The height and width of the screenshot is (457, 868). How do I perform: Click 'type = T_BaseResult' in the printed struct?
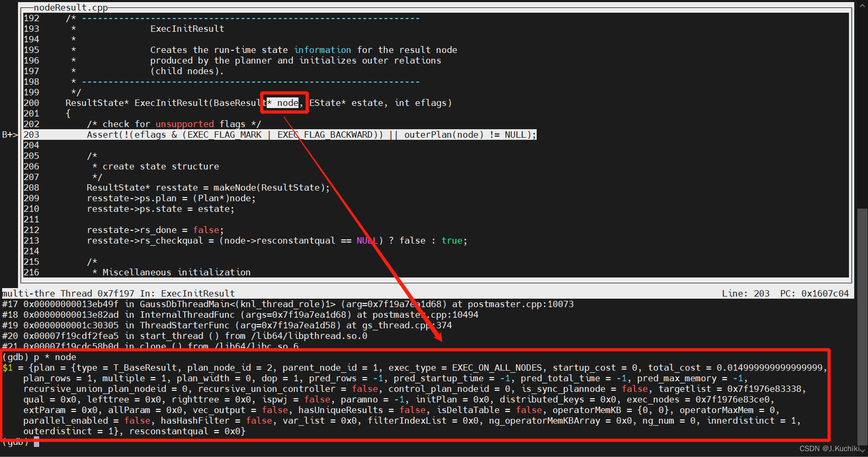[x=126, y=368]
